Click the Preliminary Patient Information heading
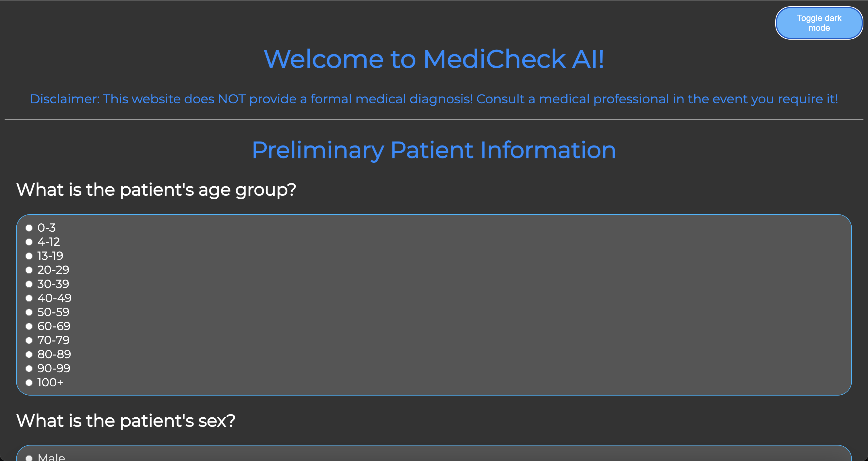The height and width of the screenshot is (461, 868). pyautogui.click(x=434, y=150)
